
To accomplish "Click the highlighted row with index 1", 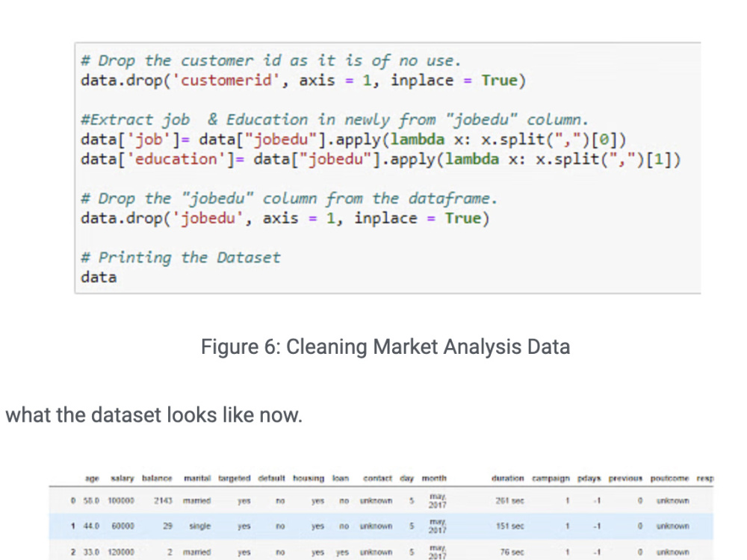I will [381, 526].
